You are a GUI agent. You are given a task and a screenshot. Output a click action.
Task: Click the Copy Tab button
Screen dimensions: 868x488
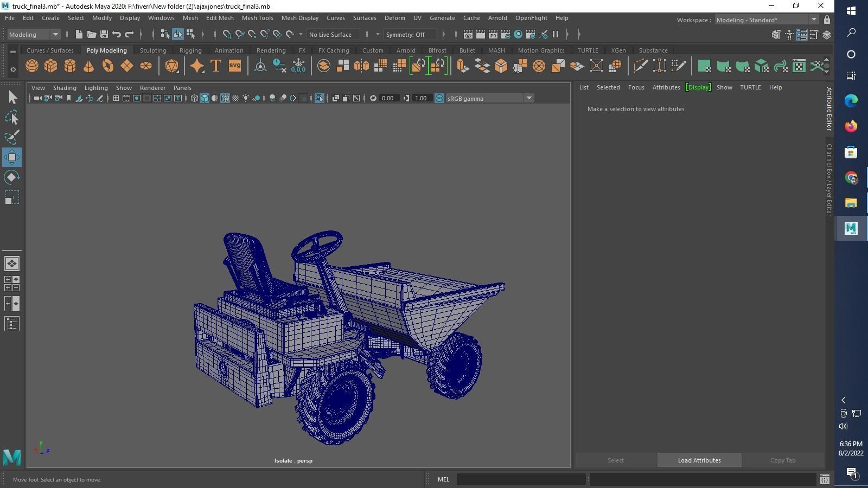click(783, 460)
